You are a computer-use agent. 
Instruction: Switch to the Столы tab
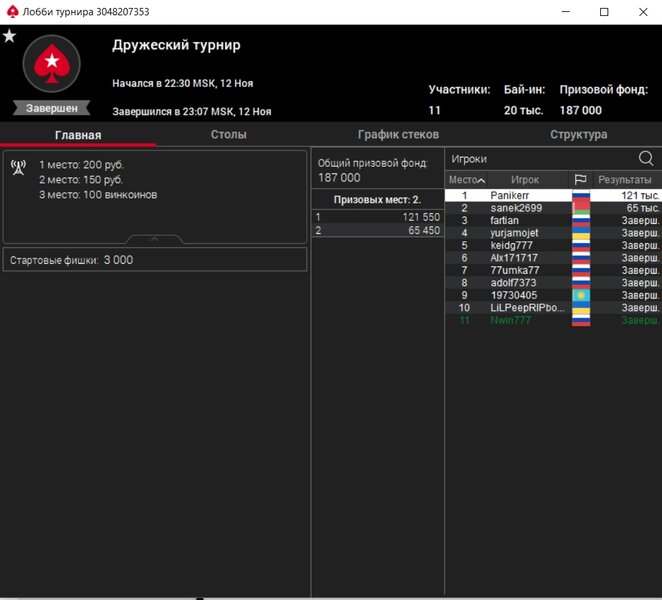coord(228,135)
